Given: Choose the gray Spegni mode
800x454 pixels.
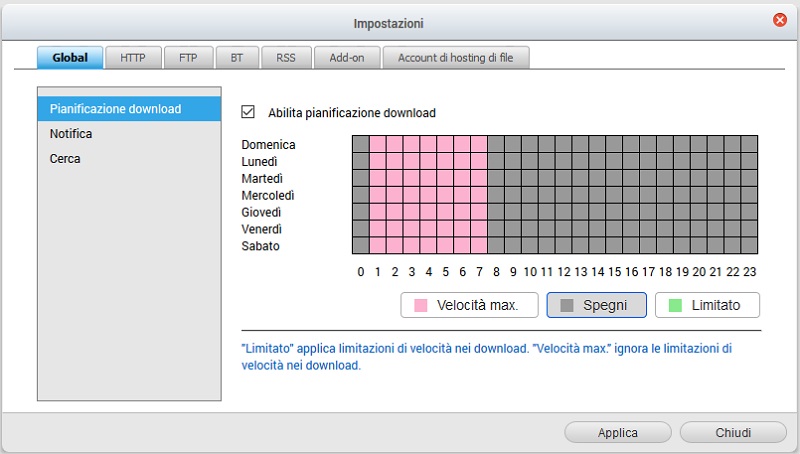Looking at the screenshot, I should [596, 305].
